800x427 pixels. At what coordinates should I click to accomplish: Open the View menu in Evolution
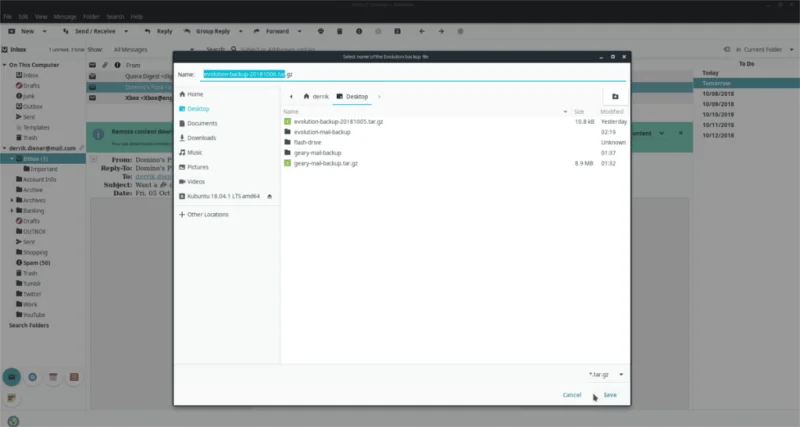tap(41, 16)
